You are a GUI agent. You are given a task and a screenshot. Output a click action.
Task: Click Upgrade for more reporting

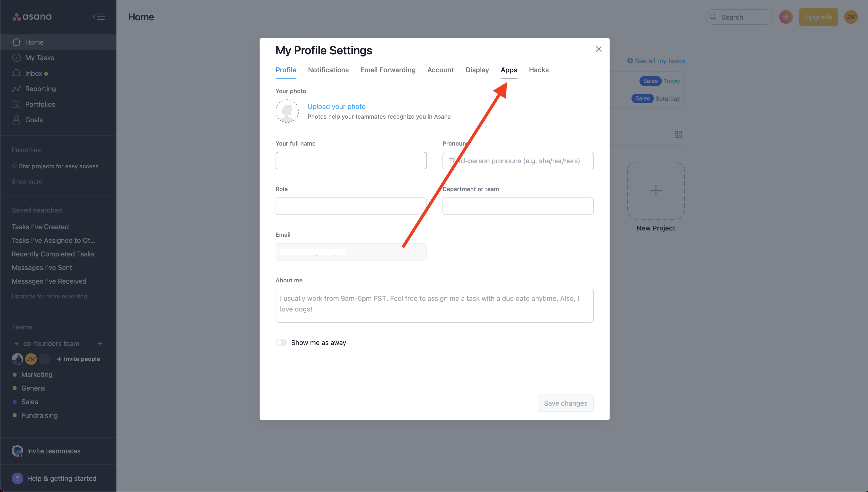pos(49,296)
